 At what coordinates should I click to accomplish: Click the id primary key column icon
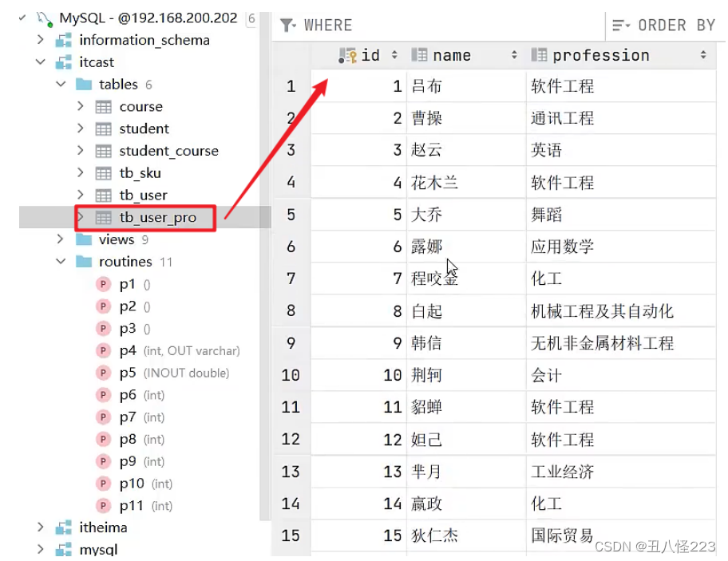tap(347, 55)
